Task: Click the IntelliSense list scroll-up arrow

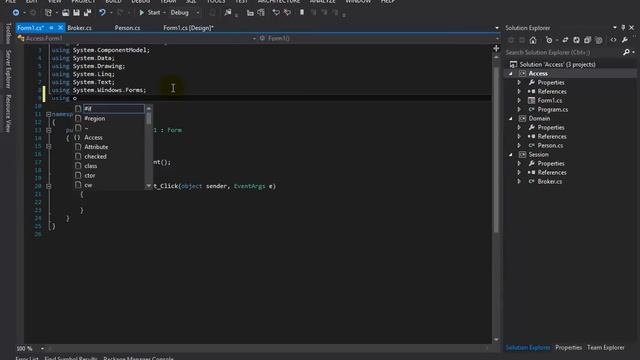Action: [x=149, y=109]
